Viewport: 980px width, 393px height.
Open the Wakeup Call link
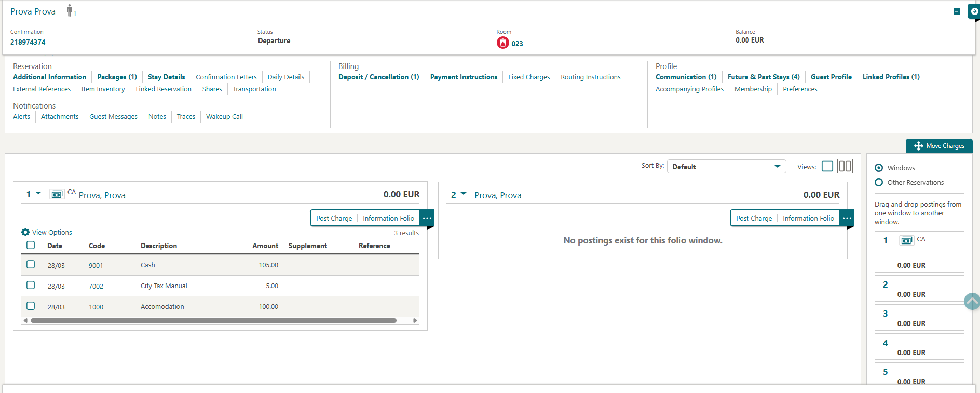tap(224, 116)
